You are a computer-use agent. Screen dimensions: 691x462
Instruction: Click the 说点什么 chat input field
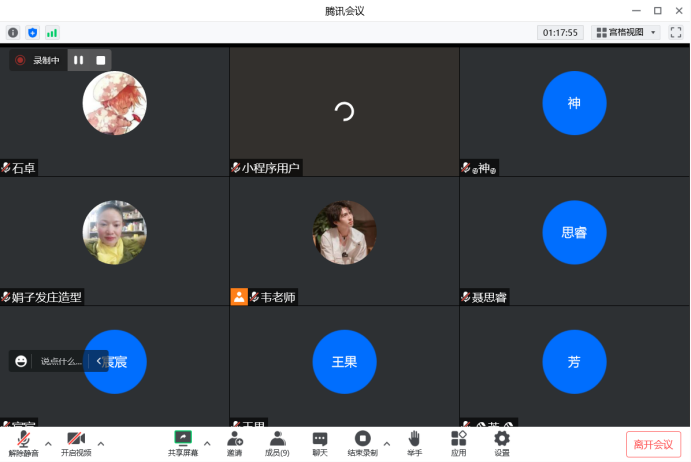click(x=60, y=361)
